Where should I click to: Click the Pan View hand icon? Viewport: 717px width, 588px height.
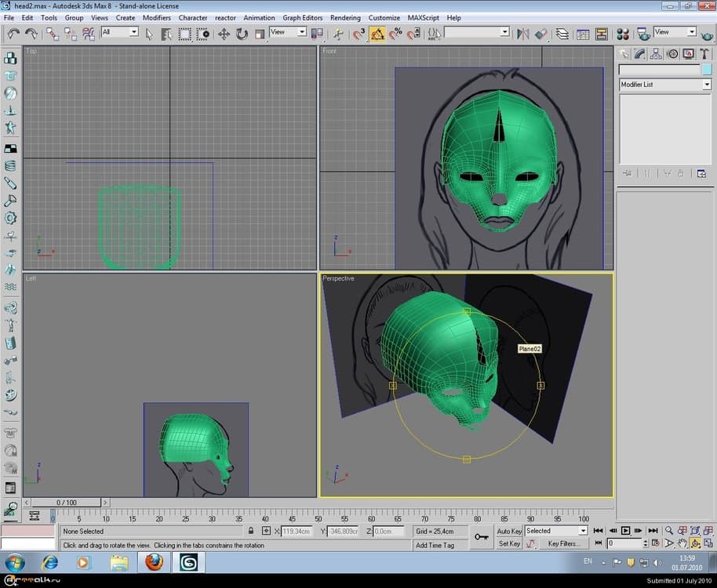(x=682, y=543)
